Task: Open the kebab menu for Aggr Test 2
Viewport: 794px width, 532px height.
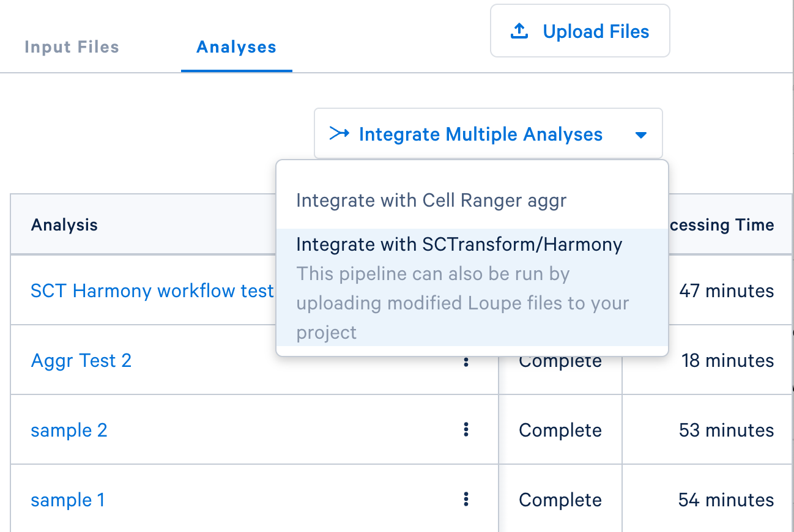Action: pos(466,361)
